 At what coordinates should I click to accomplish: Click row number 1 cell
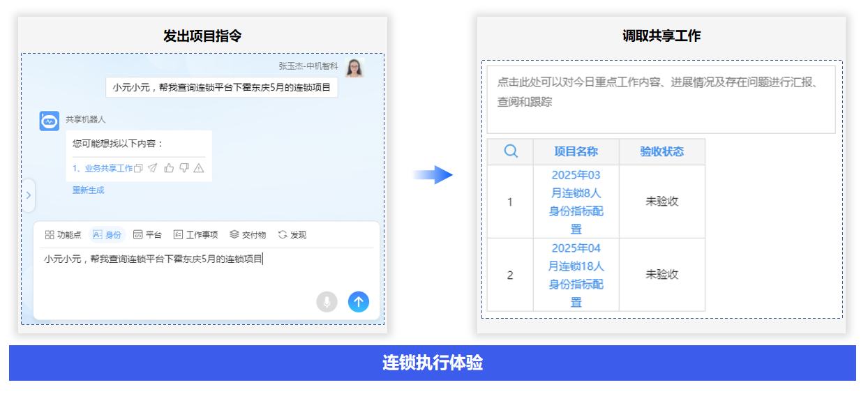pyautogui.click(x=510, y=202)
